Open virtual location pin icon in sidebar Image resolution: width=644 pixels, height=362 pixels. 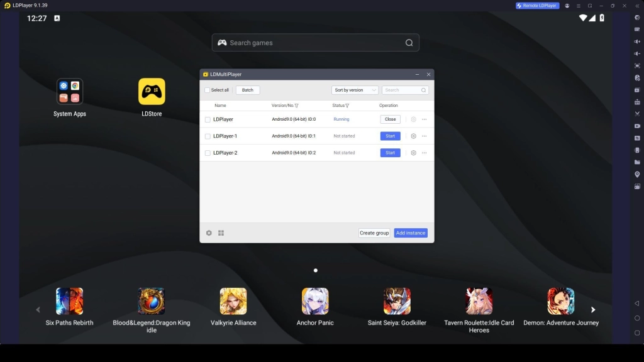pyautogui.click(x=637, y=175)
